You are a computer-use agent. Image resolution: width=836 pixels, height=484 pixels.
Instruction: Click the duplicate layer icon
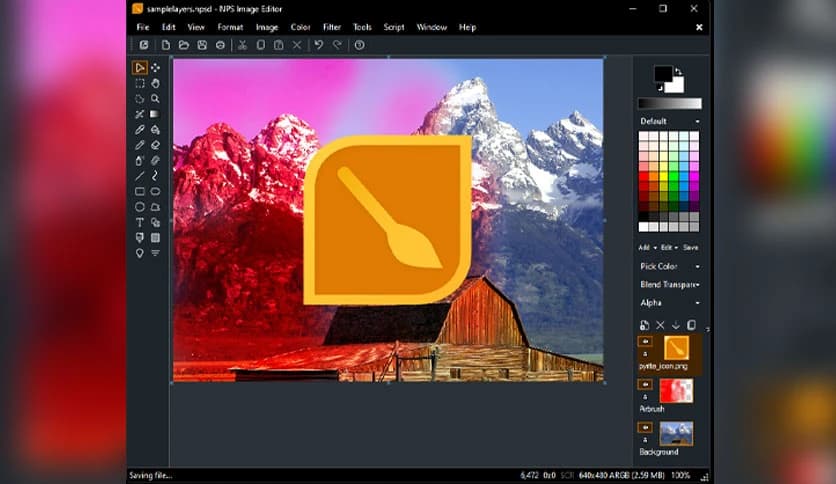pos(692,325)
